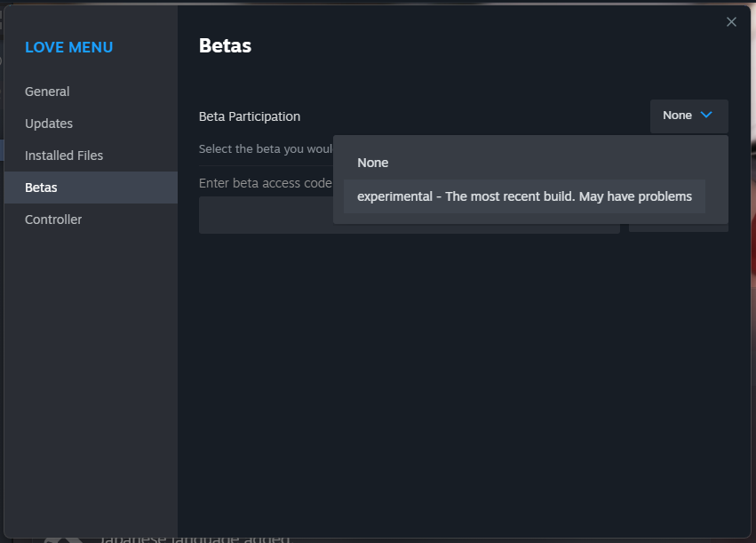Choose "None" from the beta list
The image size is (756, 543).
[x=372, y=163]
